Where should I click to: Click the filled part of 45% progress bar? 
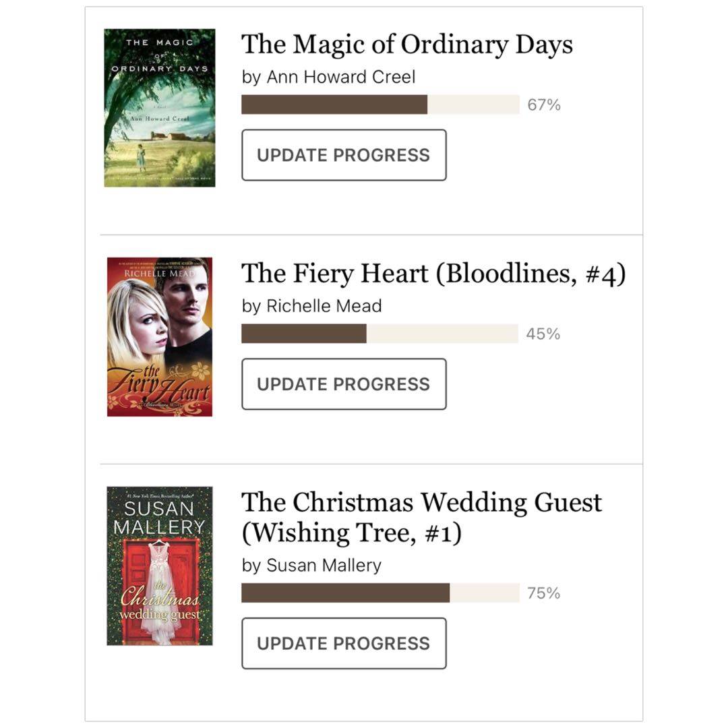click(304, 334)
